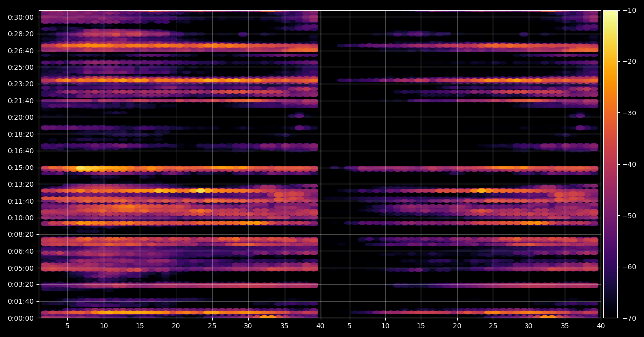Click x-axis label 40 of right plot
Image resolution: width=644 pixels, height=337 pixels.
point(601,326)
